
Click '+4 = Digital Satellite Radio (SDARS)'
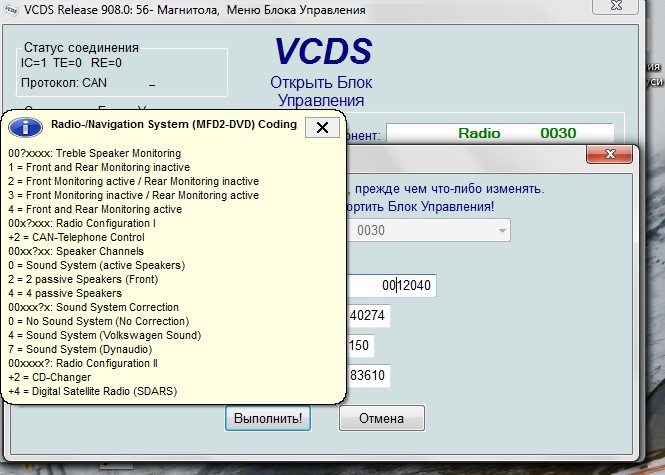point(92,391)
